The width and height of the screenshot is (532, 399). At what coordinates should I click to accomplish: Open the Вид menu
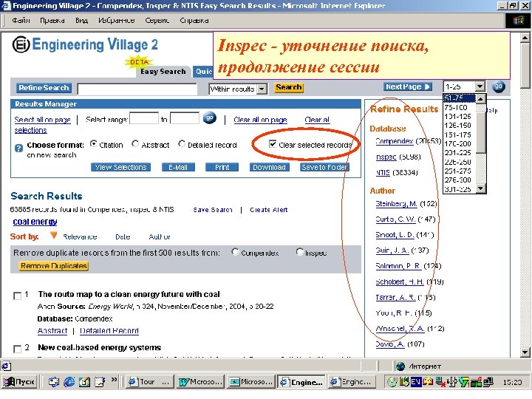click(x=82, y=21)
